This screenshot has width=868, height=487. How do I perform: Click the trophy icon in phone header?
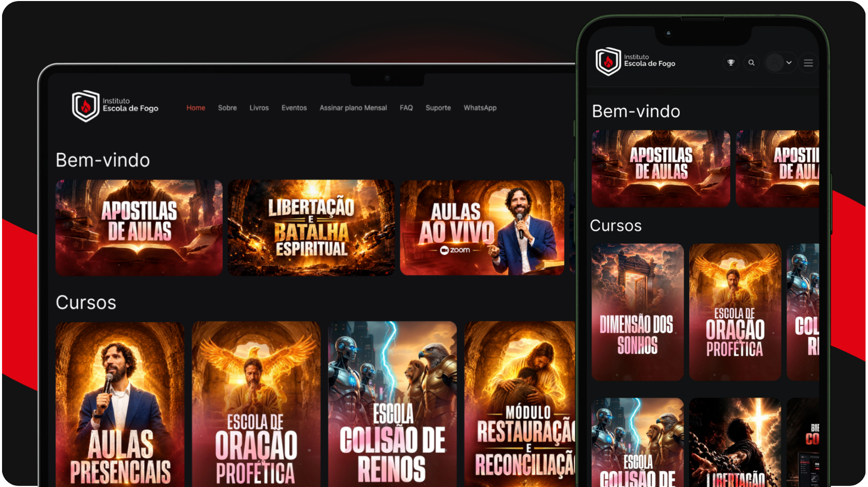point(731,63)
